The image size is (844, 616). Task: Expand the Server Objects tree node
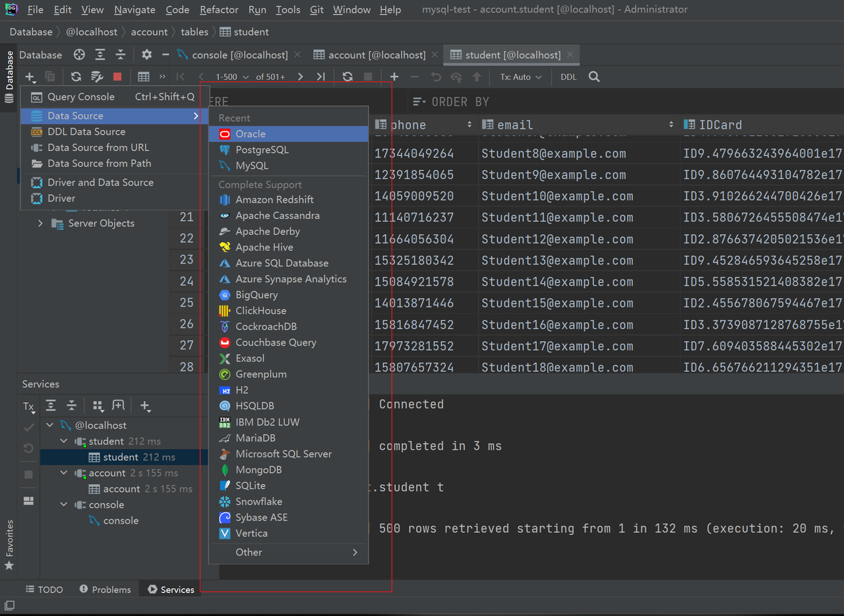[x=41, y=223]
